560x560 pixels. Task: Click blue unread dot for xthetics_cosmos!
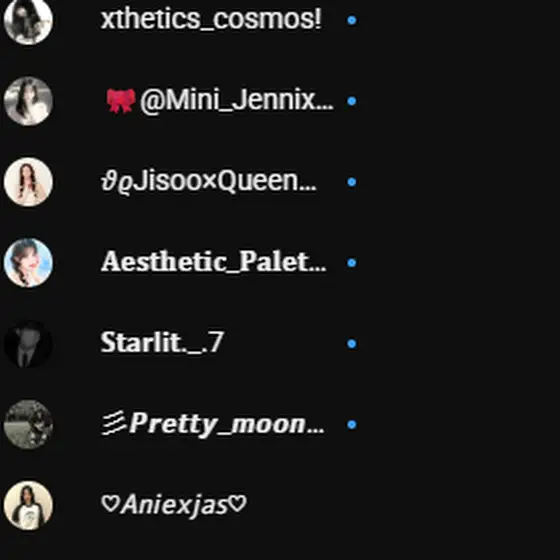pyautogui.click(x=352, y=20)
